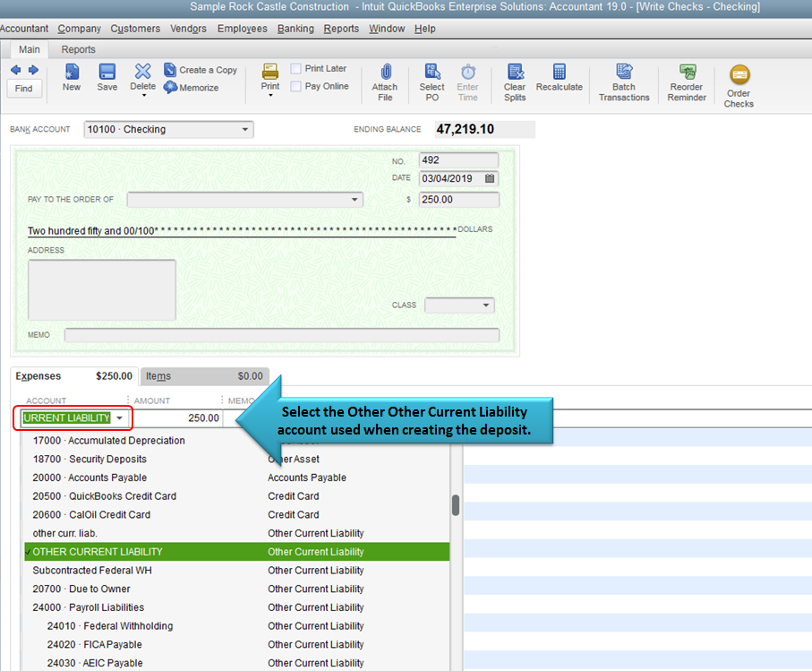Click the check number field
812x671 pixels.
click(459, 160)
